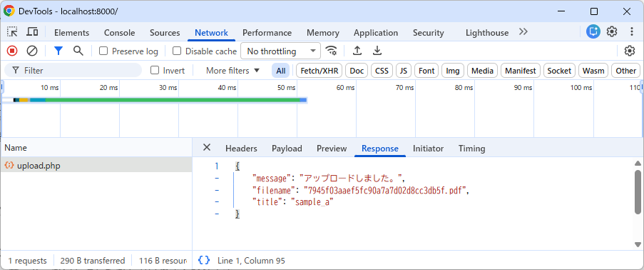Filter by Manifest requests
Image resolution: width=644 pixels, height=270 pixels.
click(521, 71)
